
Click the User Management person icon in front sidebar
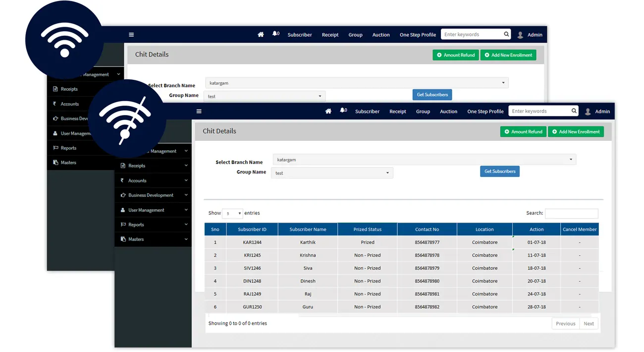(123, 210)
